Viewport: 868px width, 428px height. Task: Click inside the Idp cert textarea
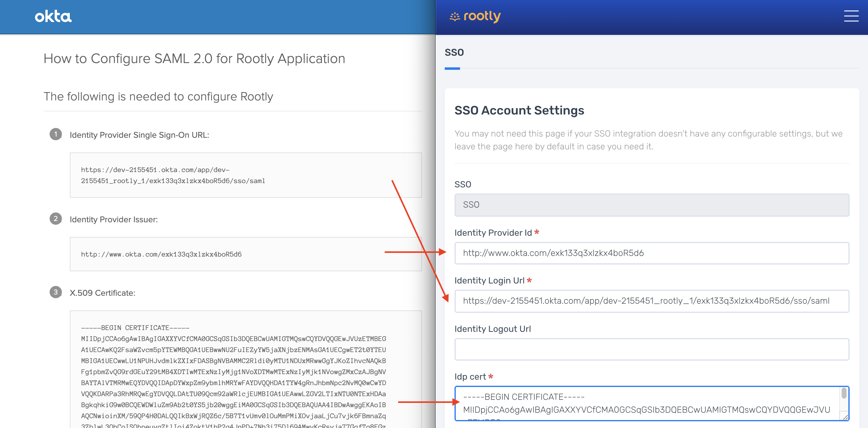click(x=647, y=404)
